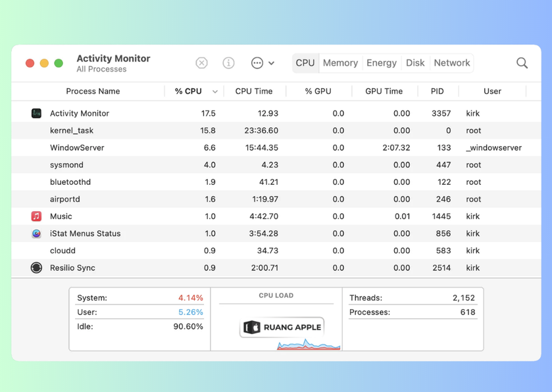This screenshot has width=552, height=392.
Task: Switch to the Energy tab
Action: [x=382, y=63]
